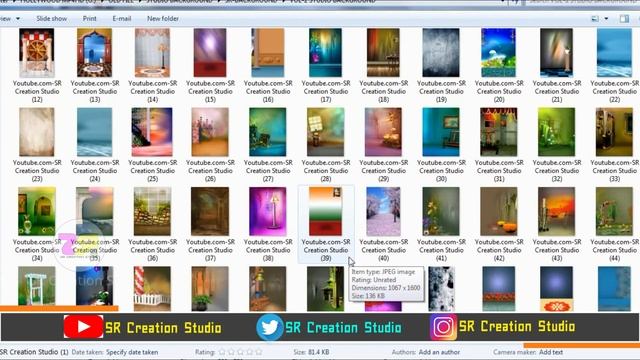Image resolution: width=640 pixels, height=360 pixels.
Task: Select image thumbnail numbered (14)
Action: [x=152, y=53]
